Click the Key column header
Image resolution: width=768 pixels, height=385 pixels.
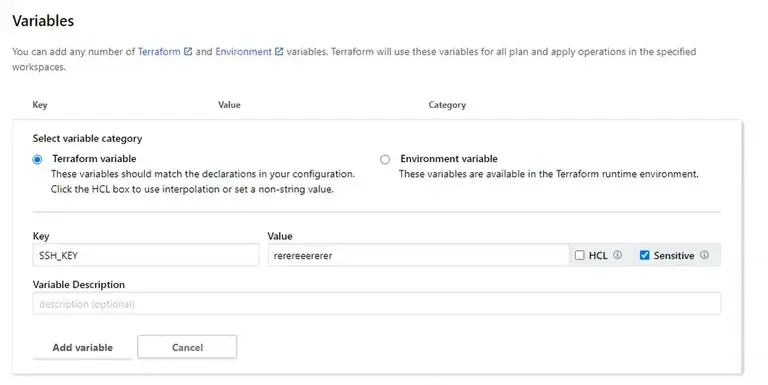click(40, 105)
